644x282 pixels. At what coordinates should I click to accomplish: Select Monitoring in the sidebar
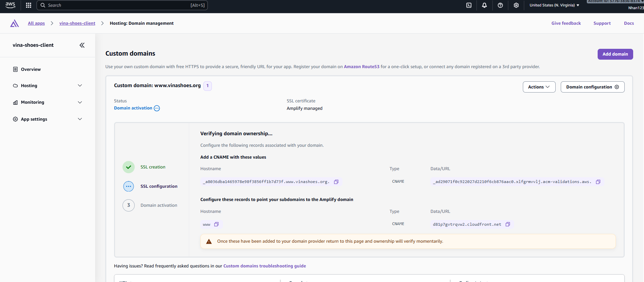click(x=32, y=102)
